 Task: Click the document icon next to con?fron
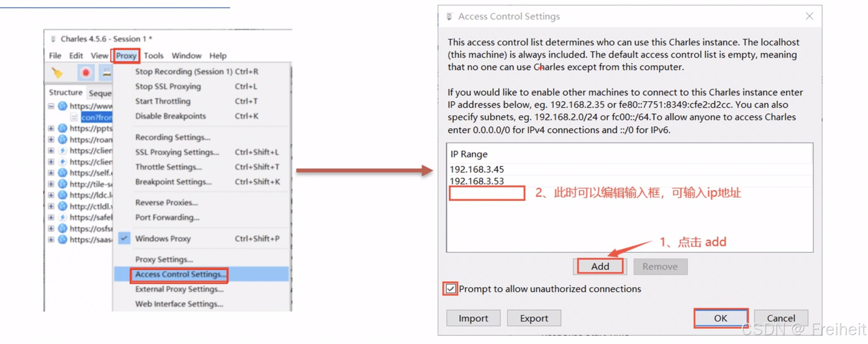[x=74, y=117]
